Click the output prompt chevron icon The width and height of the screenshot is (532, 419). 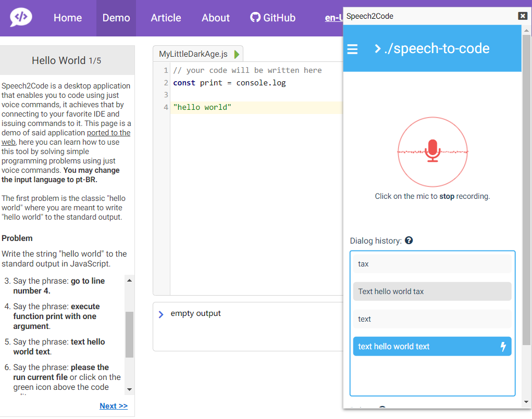click(161, 314)
